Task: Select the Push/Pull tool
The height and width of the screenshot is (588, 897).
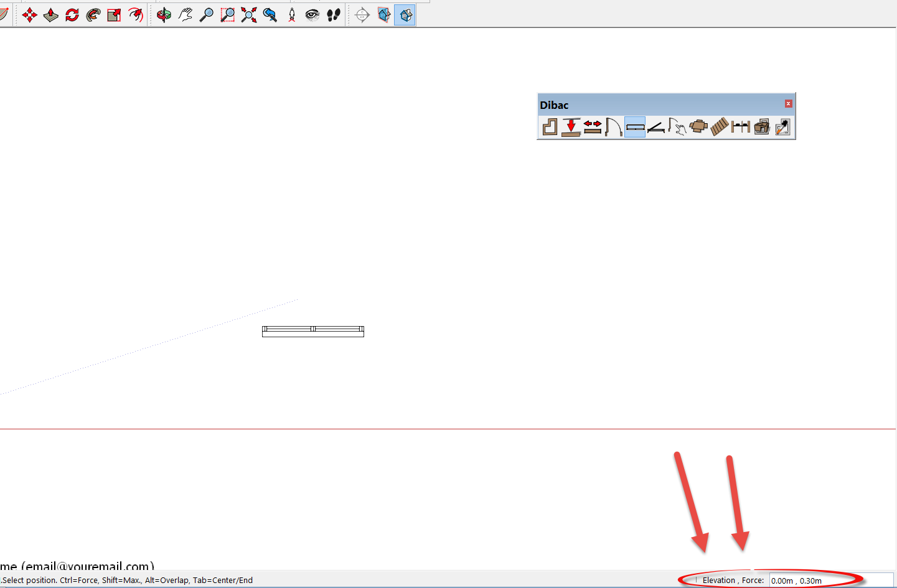Action: [x=50, y=15]
